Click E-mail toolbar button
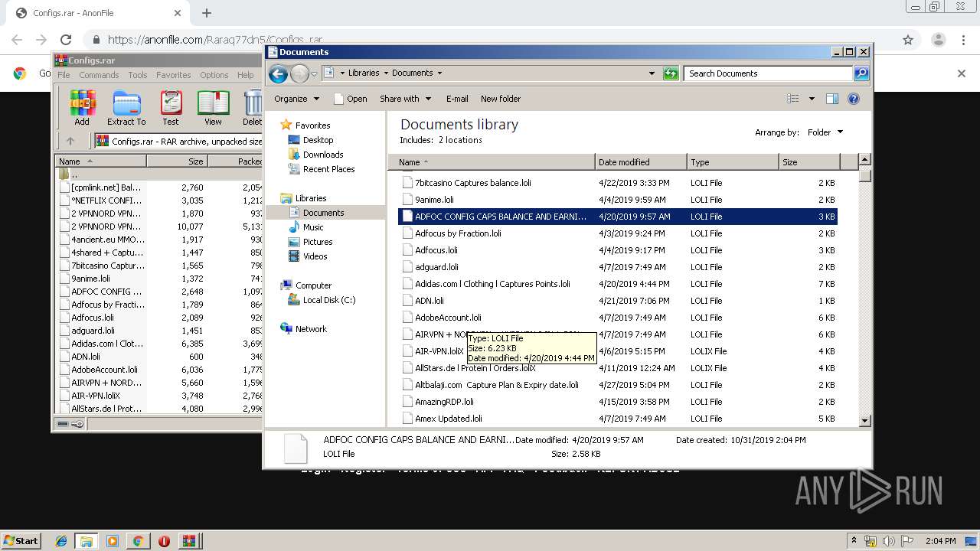This screenshot has height=551, width=980. point(457,99)
